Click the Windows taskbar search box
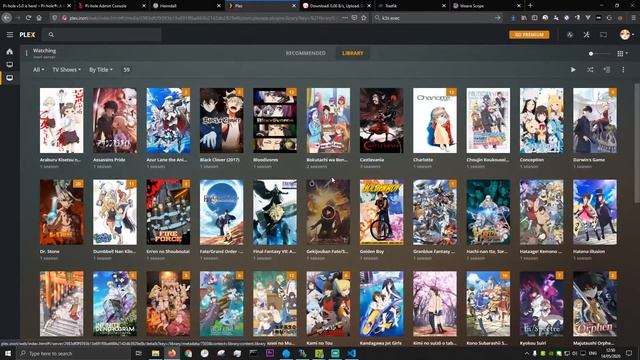 (73, 353)
